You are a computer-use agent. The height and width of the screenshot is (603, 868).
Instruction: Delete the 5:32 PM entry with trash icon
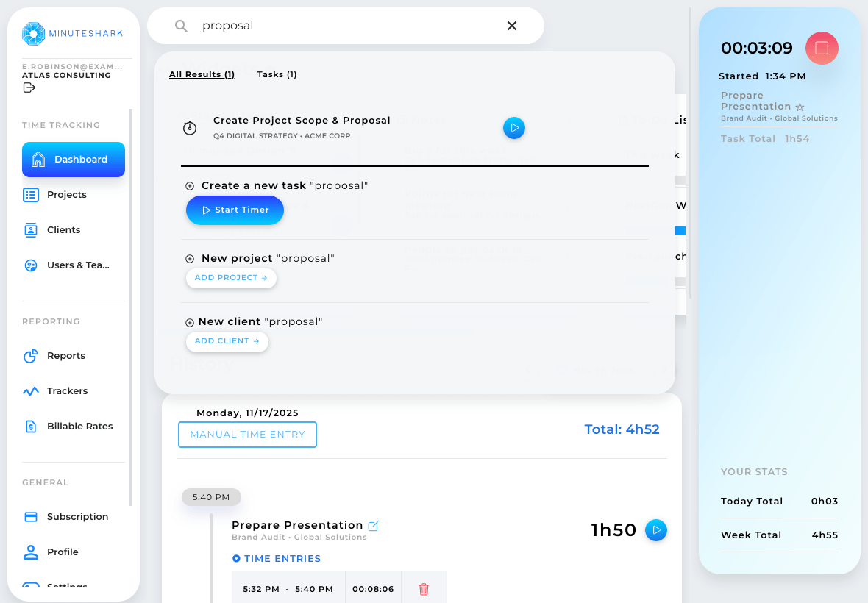click(423, 588)
